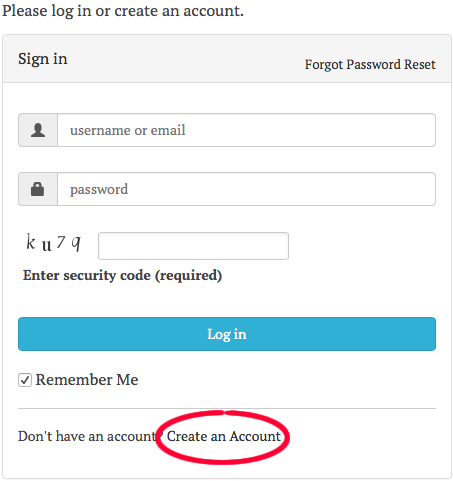Click the Enter security code (required) label

[122, 276]
